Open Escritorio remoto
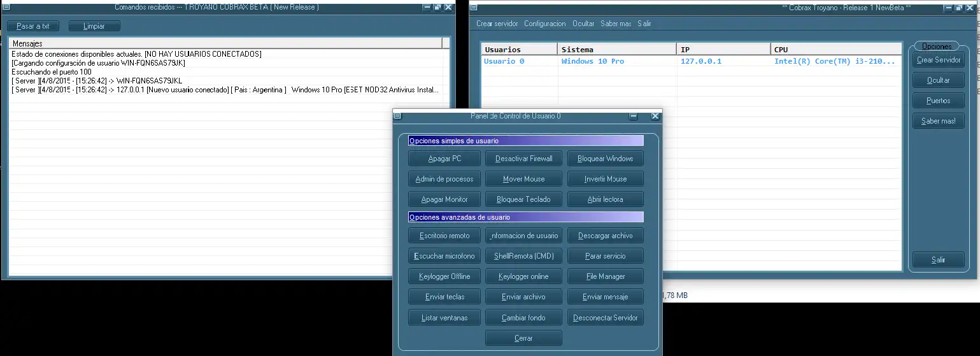This screenshot has height=356, width=980. [x=444, y=236]
